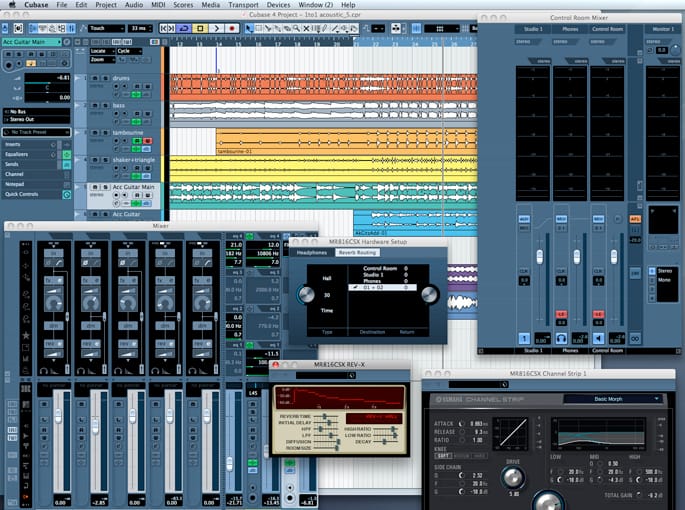Mute the bass track

pos(95,105)
